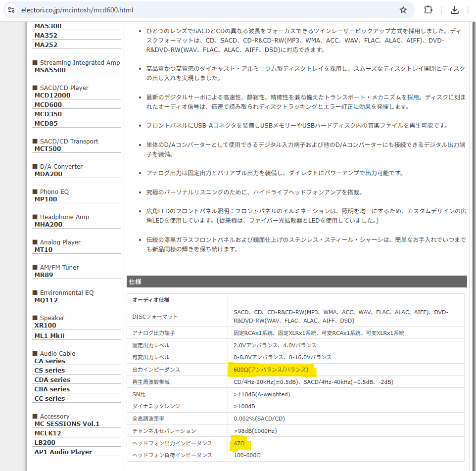Select MC SESSIONS Vol.1 accessory link

[67, 424]
